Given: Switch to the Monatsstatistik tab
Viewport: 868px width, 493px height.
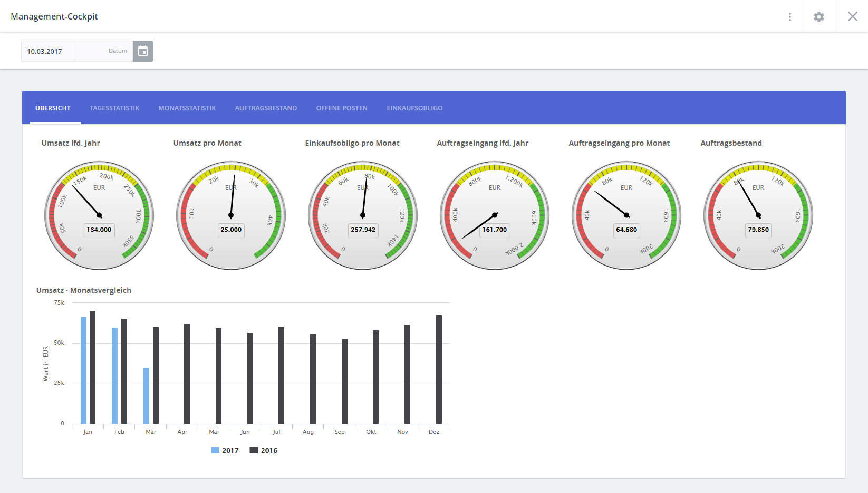Looking at the screenshot, I should pyautogui.click(x=187, y=108).
